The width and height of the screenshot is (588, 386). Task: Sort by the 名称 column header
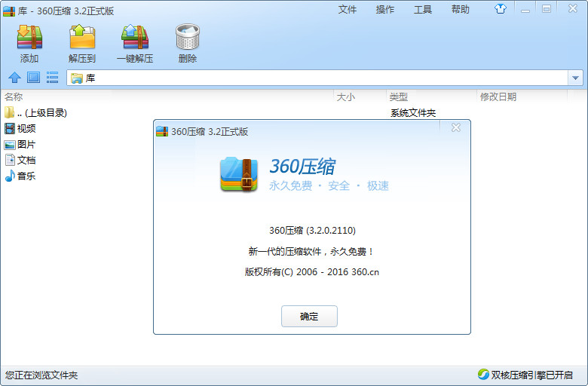pos(14,97)
